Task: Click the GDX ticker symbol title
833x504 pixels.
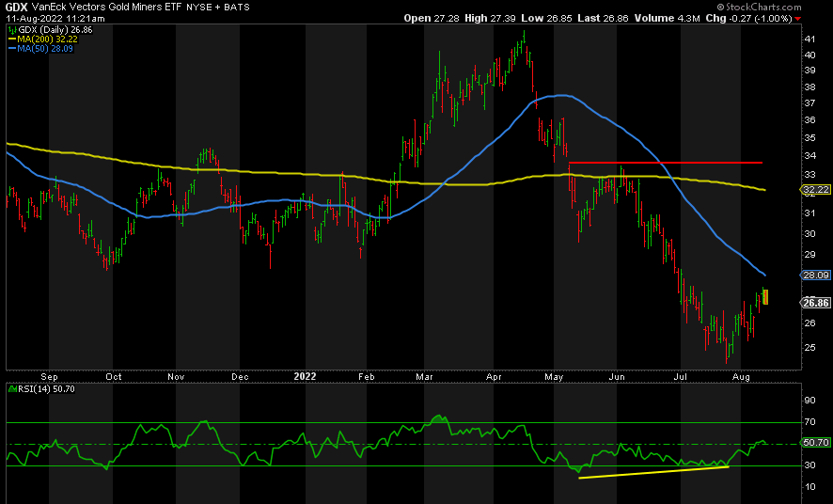Action: point(16,7)
